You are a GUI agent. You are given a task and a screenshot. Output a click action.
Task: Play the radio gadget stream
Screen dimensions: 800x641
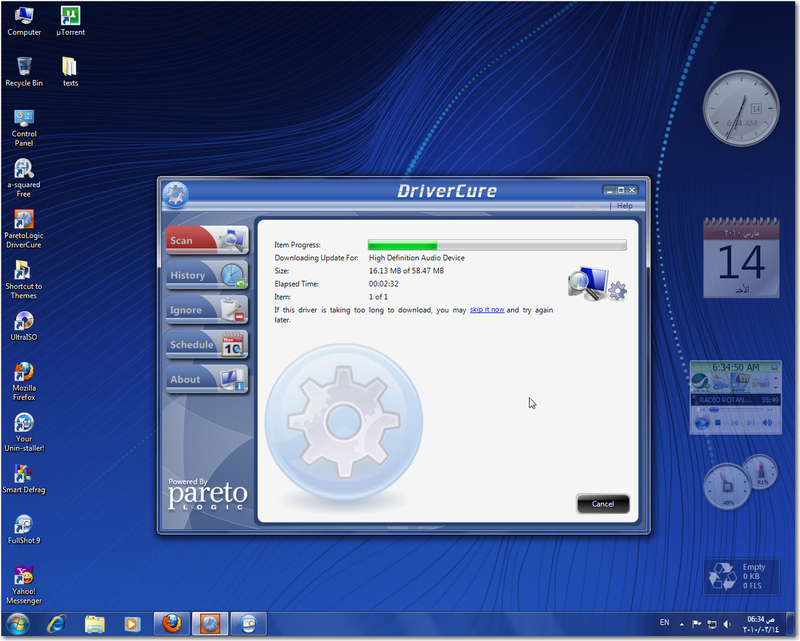click(702, 423)
